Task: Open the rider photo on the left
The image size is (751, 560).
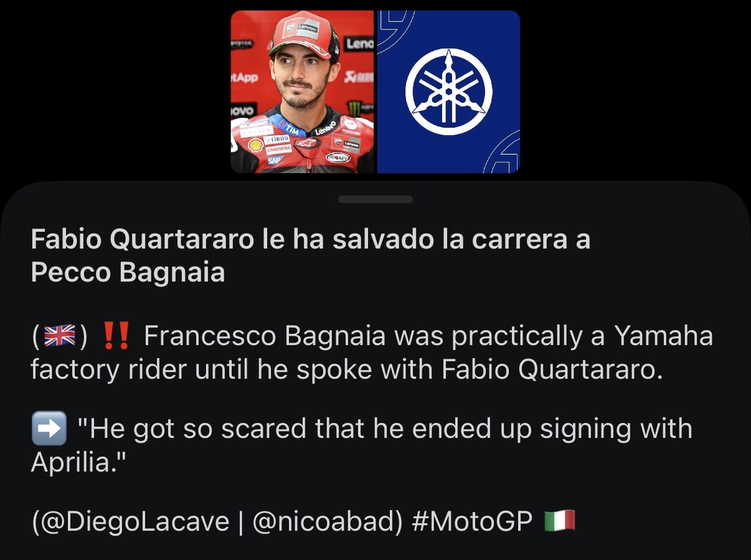Action: coord(303,92)
